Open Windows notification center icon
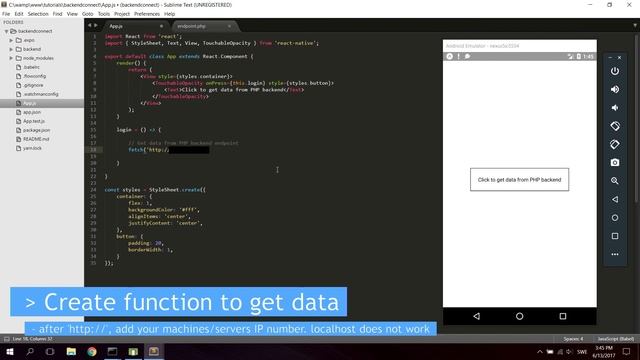This screenshot has width=640, height=360. pyautogui.click(x=626, y=351)
